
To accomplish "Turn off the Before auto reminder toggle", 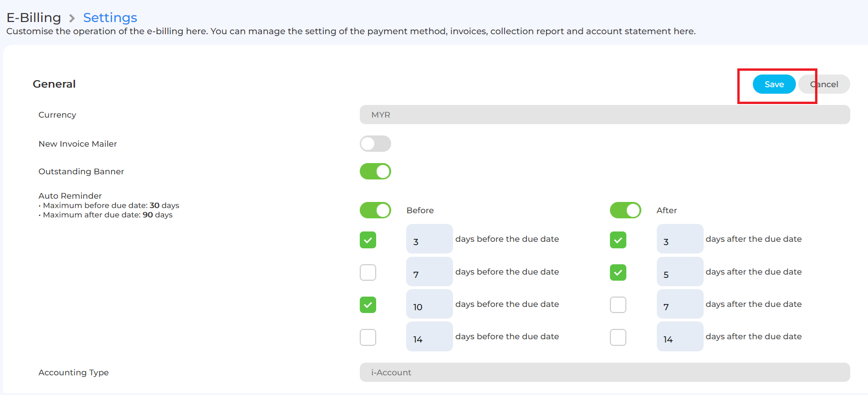I will click(x=375, y=210).
